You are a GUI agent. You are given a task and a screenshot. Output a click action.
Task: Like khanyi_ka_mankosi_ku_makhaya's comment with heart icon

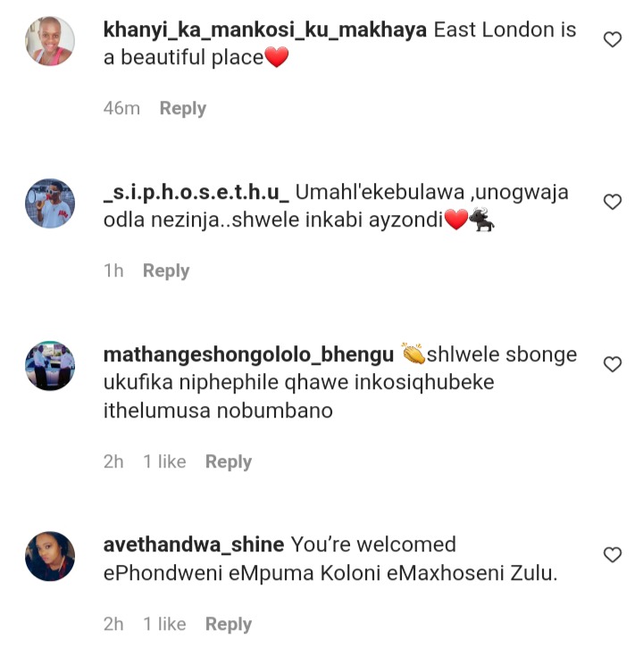click(x=612, y=39)
